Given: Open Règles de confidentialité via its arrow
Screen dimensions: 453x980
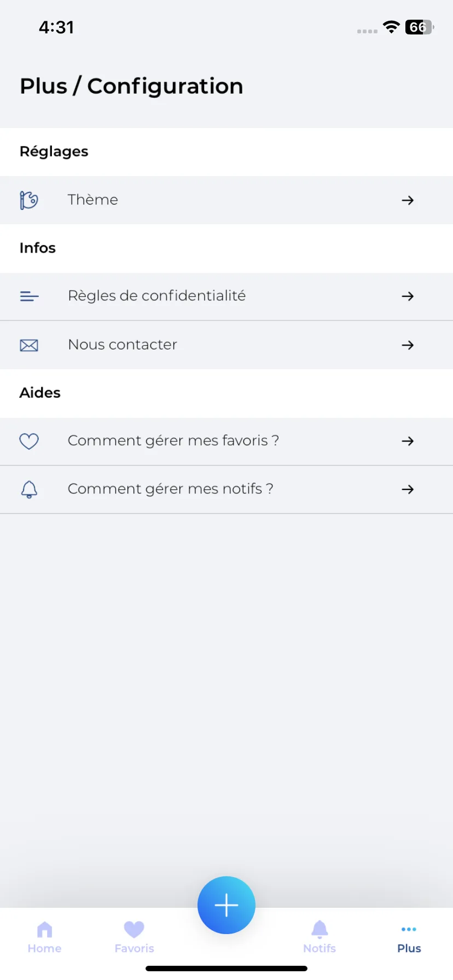Looking at the screenshot, I should 408,296.
